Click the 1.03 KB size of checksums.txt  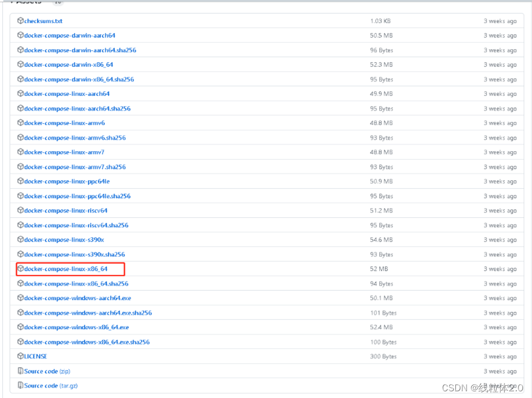[380, 21]
